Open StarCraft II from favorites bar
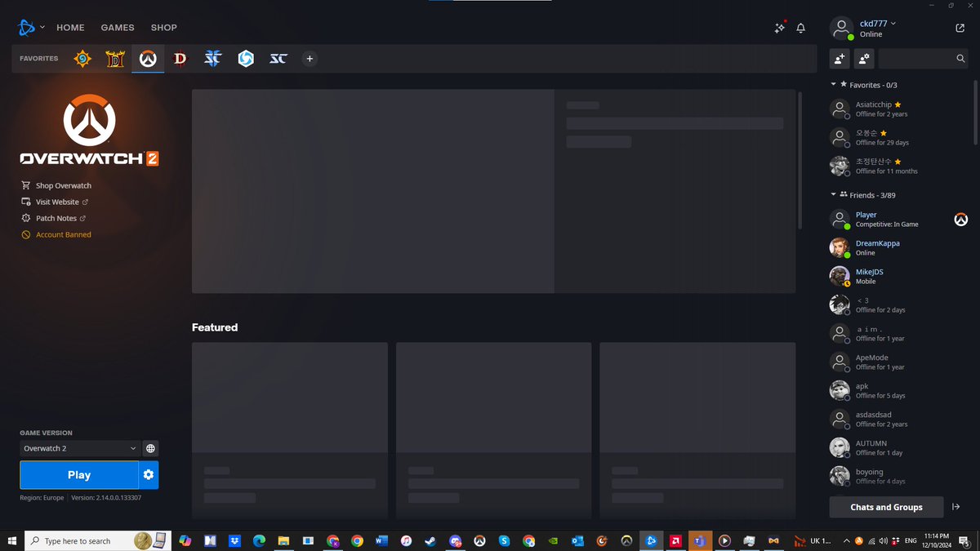Viewport: 980px width, 551px height. click(213, 59)
